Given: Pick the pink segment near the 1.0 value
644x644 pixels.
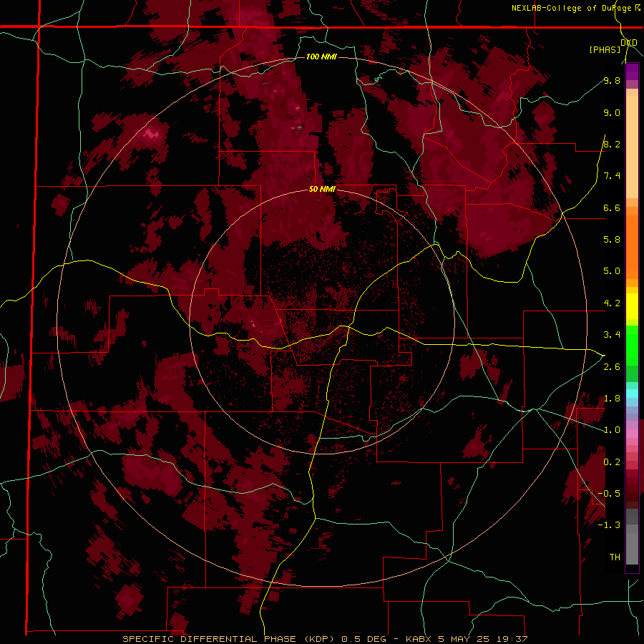Looking at the screenshot, I should click(632, 434).
